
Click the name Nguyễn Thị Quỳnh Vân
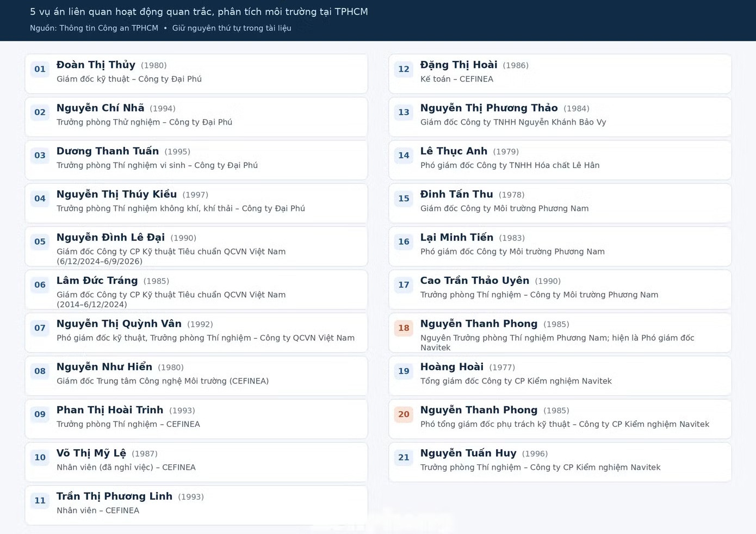tap(119, 324)
